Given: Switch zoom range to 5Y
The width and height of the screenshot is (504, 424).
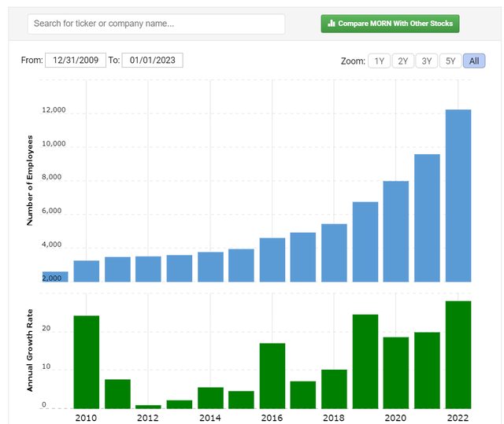Looking at the screenshot, I should tap(450, 61).
